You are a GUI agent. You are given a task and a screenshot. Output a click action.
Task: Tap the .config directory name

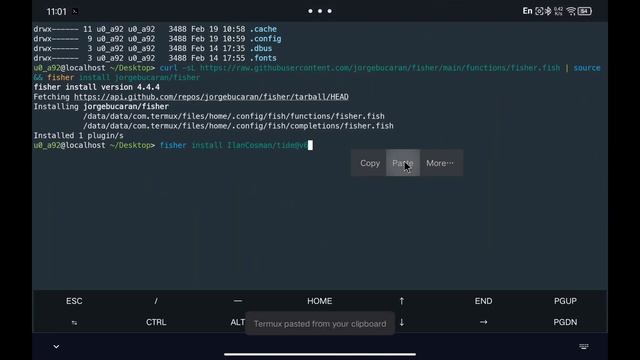pos(265,39)
